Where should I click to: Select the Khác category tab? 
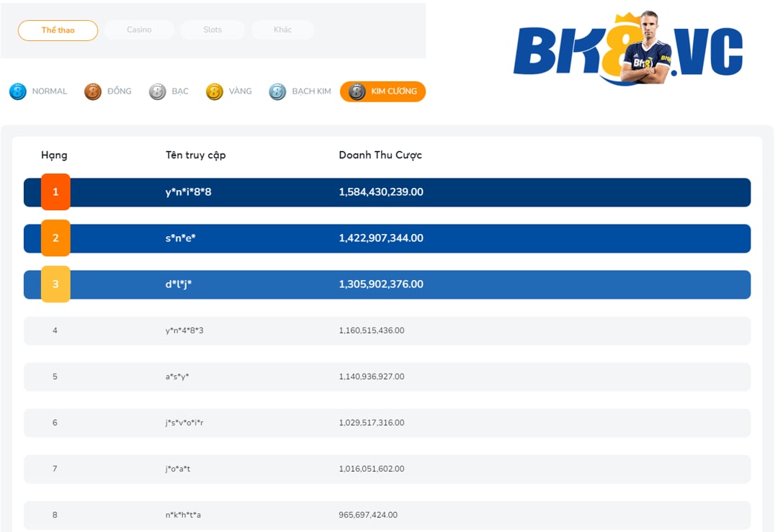tap(282, 30)
